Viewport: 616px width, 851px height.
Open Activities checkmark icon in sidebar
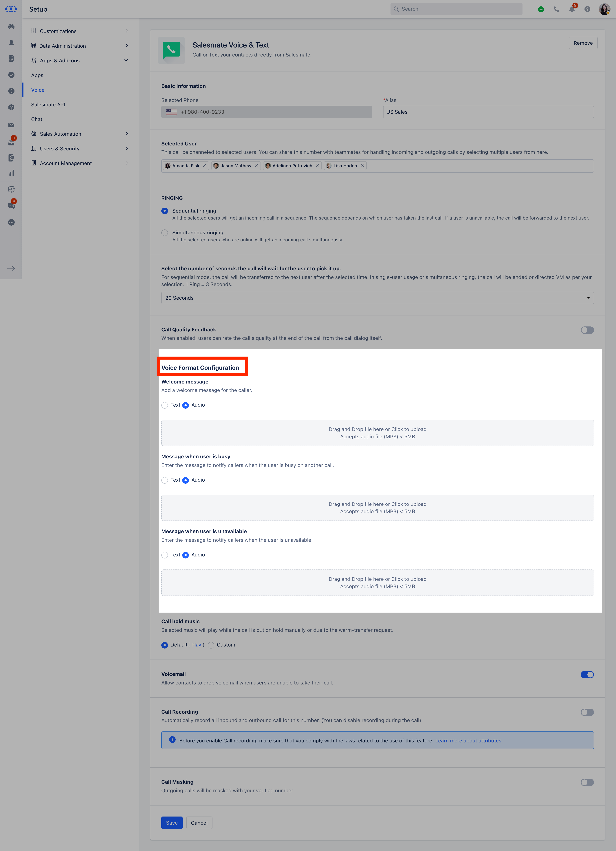pyautogui.click(x=11, y=75)
